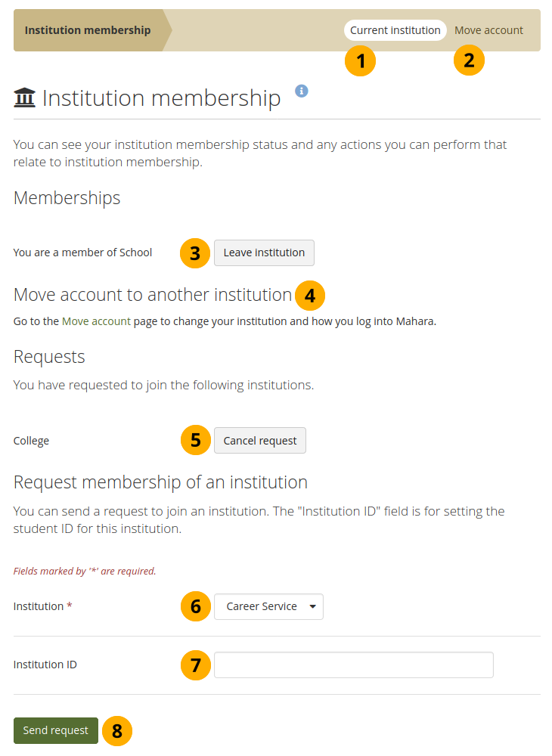Click callout marker number 2
The width and height of the screenshot is (552, 756).
click(469, 61)
